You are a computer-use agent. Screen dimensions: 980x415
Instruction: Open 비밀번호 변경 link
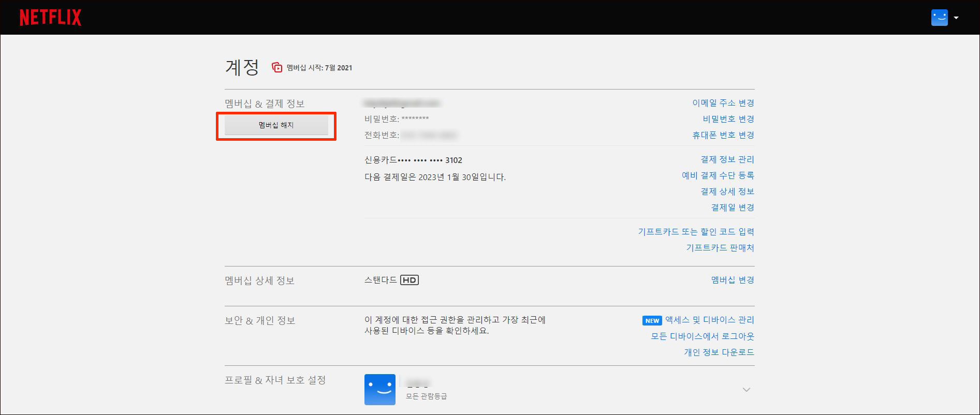click(x=728, y=119)
